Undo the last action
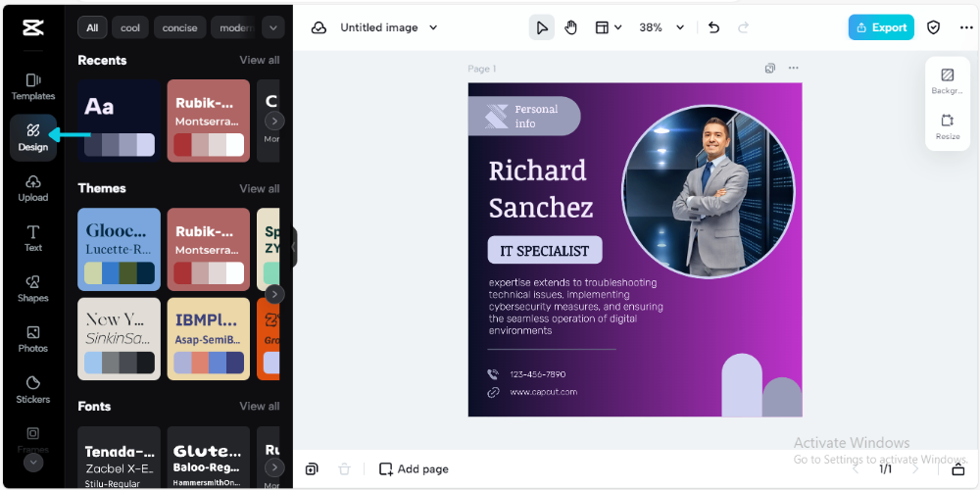The height and width of the screenshot is (490, 980). [x=713, y=27]
